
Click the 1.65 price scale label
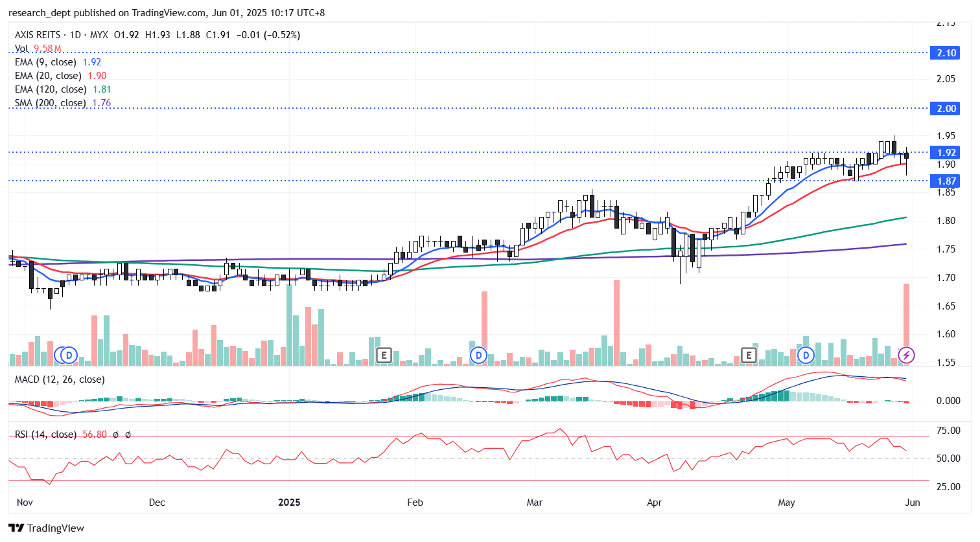[946, 306]
